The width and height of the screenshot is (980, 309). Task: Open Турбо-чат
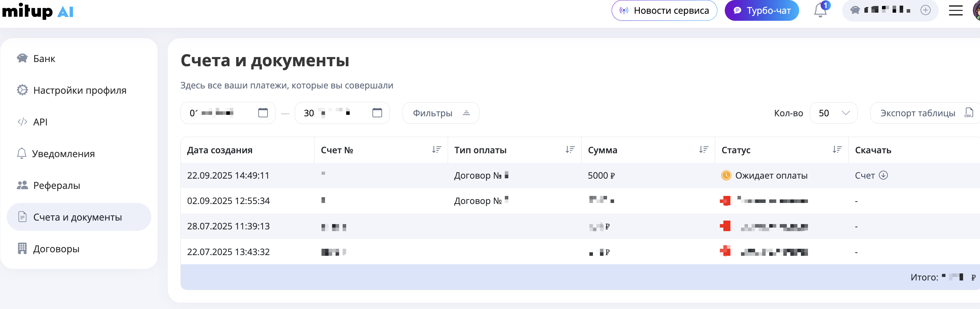pyautogui.click(x=762, y=11)
